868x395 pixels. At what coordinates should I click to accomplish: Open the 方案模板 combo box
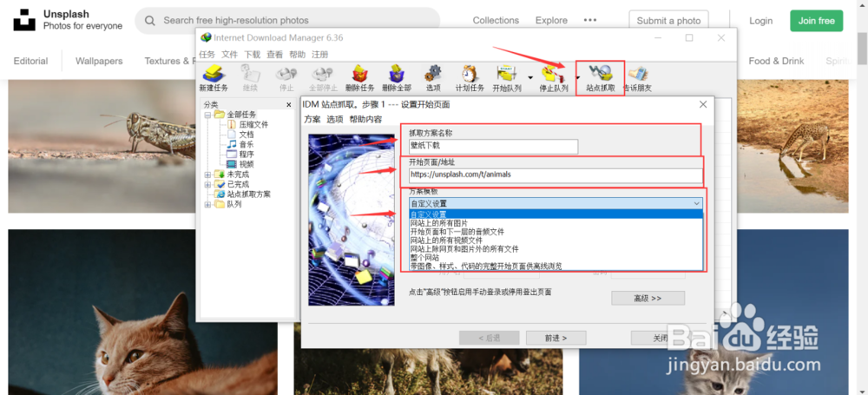coord(556,203)
